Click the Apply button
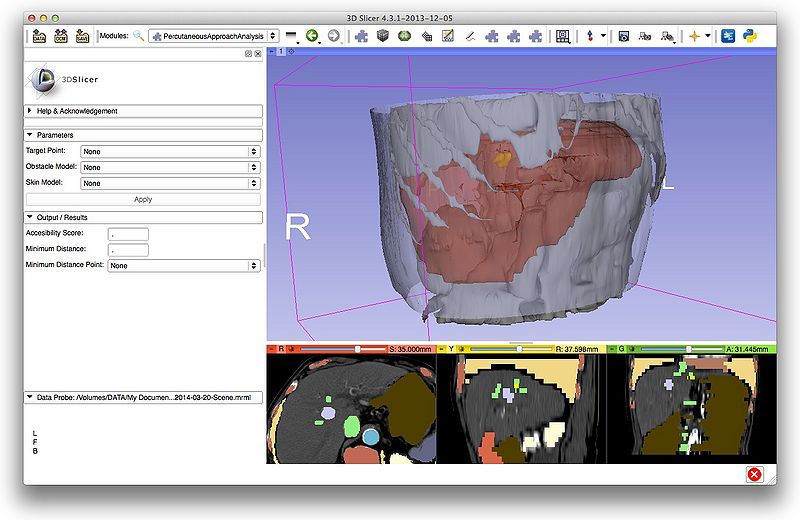The width and height of the screenshot is (800, 520). click(x=143, y=199)
